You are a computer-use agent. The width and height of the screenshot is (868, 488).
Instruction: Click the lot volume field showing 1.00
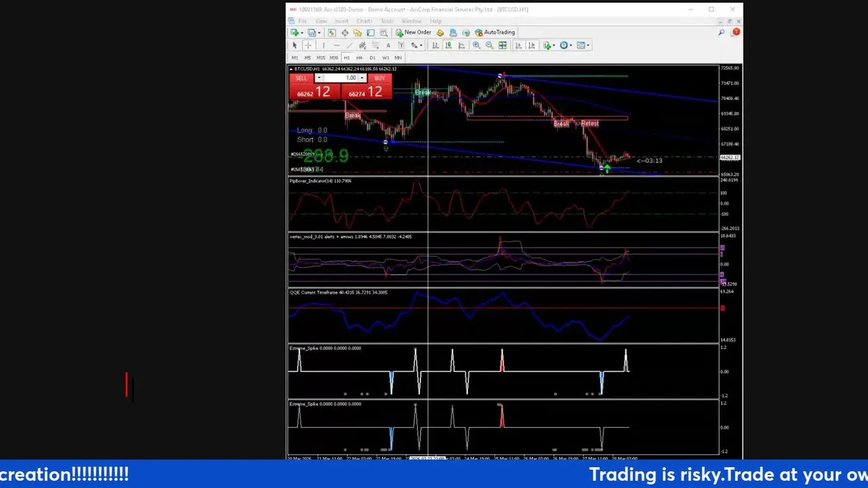tap(341, 78)
